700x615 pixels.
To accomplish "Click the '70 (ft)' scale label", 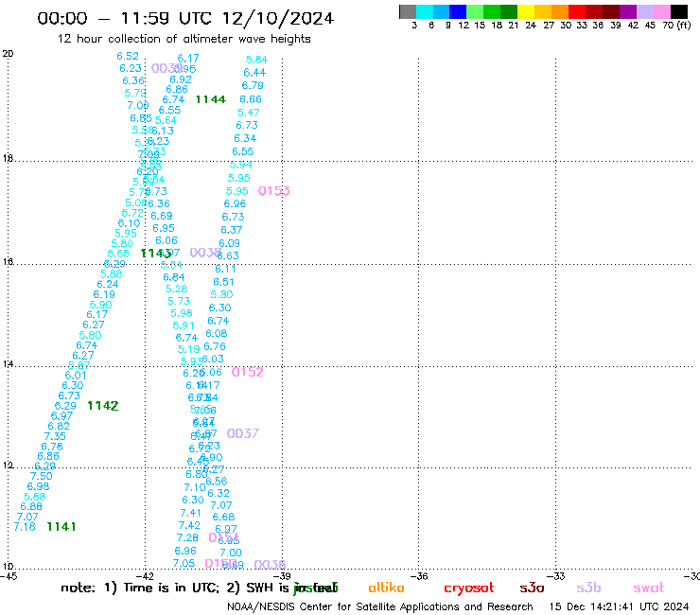I will click(676, 25).
